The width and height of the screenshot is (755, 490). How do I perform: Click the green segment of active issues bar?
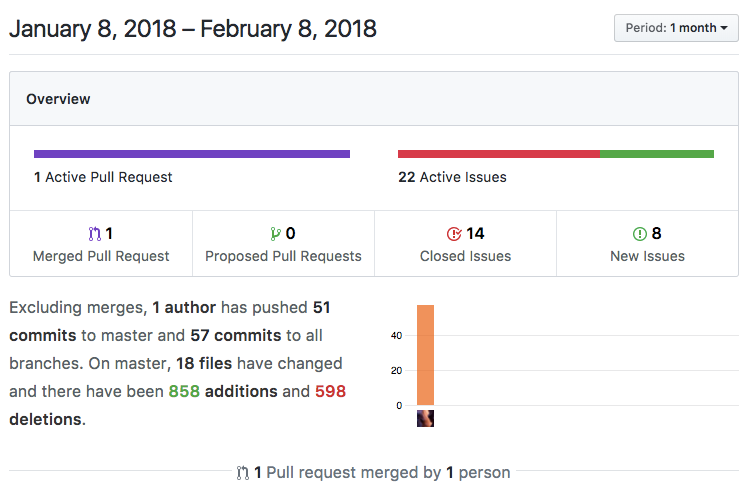[x=657, y=154]
